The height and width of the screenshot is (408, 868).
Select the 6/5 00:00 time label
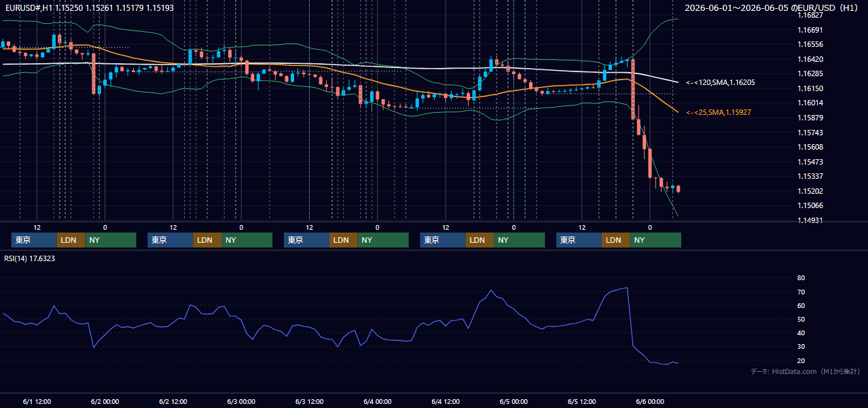tap(513, 402)
